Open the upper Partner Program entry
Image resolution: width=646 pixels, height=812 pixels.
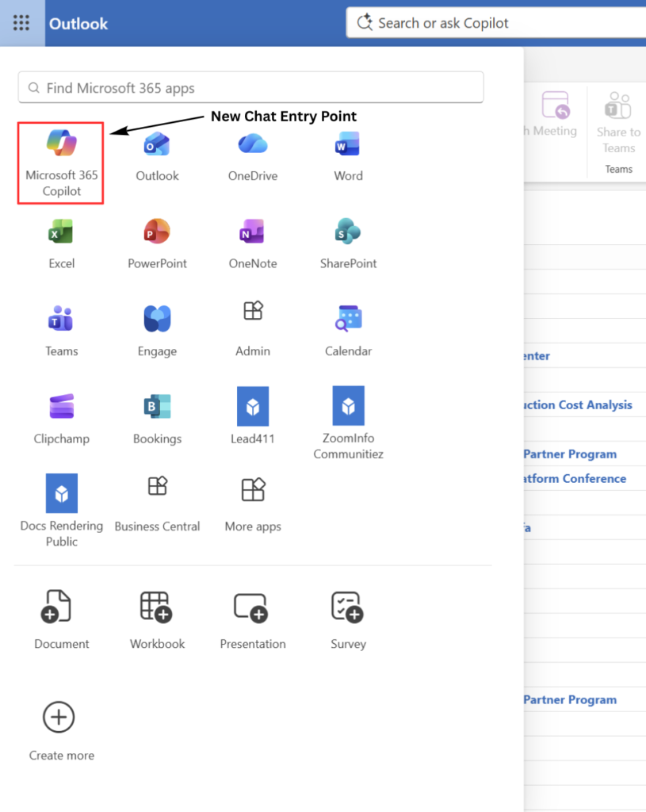(x=570, y=454)
